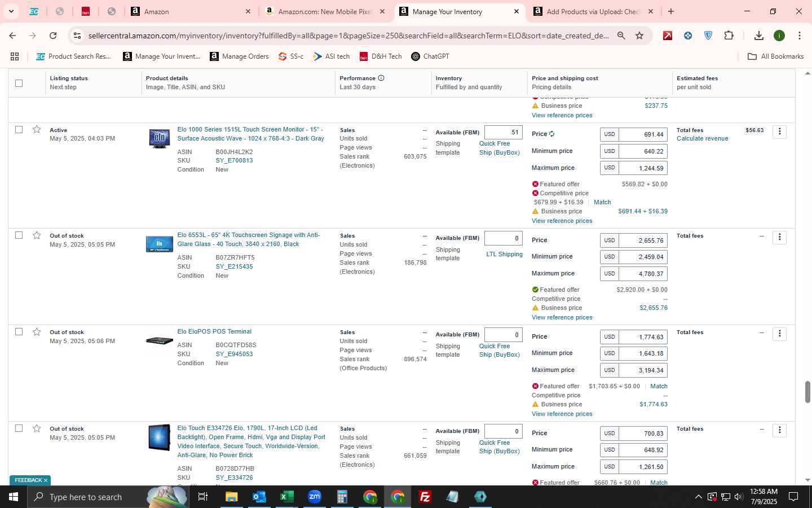Open D&H Tech bookmark

pos(381,56)
